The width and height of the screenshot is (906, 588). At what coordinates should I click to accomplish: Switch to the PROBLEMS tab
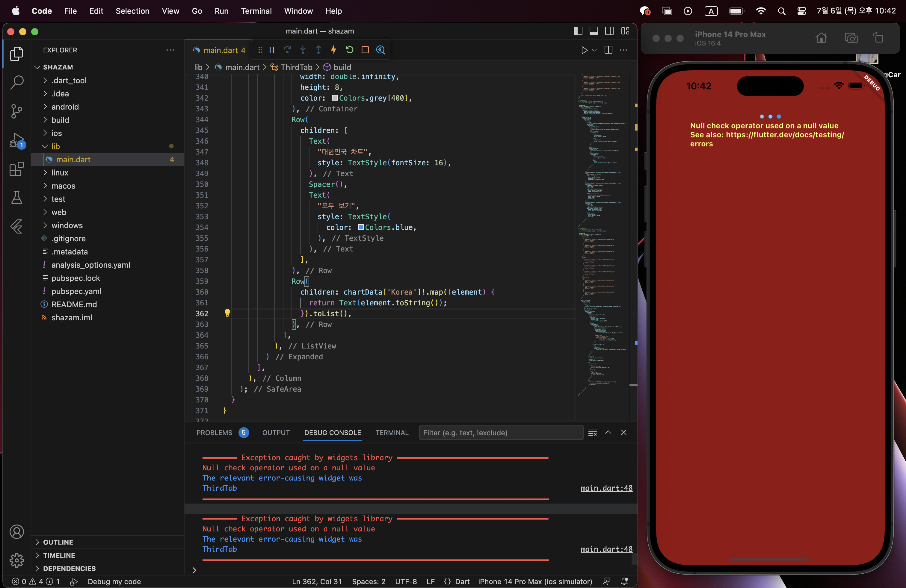pyautogui.click(x=214, y=433)
